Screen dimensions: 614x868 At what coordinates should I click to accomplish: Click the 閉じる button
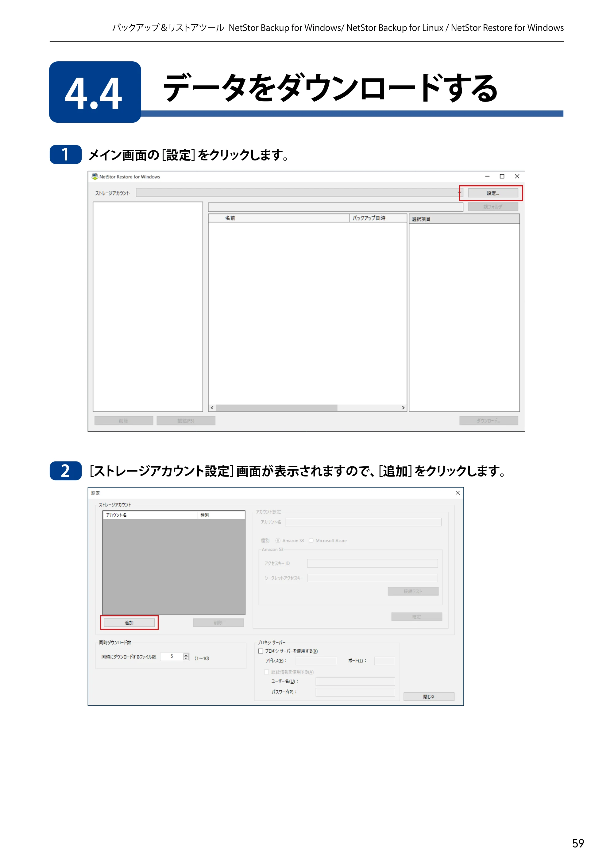pyautogui.click(x=429, y=696)
